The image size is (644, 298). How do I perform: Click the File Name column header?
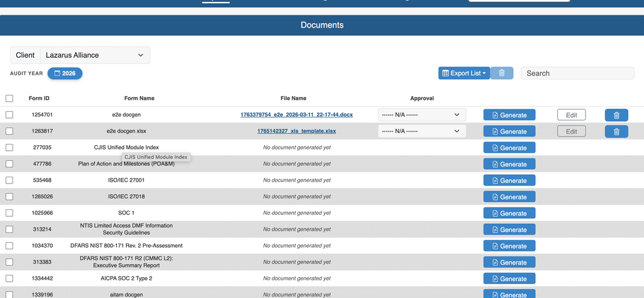[293, 99]
